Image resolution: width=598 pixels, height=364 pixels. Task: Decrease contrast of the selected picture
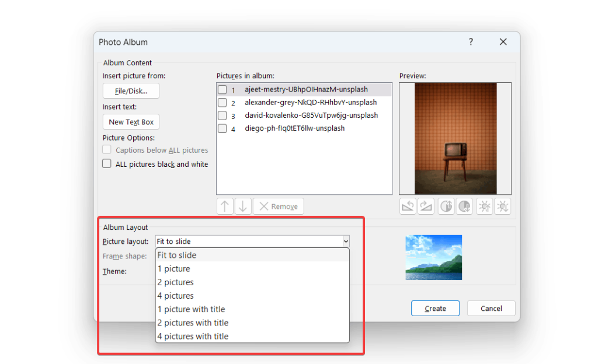[464, 206]
